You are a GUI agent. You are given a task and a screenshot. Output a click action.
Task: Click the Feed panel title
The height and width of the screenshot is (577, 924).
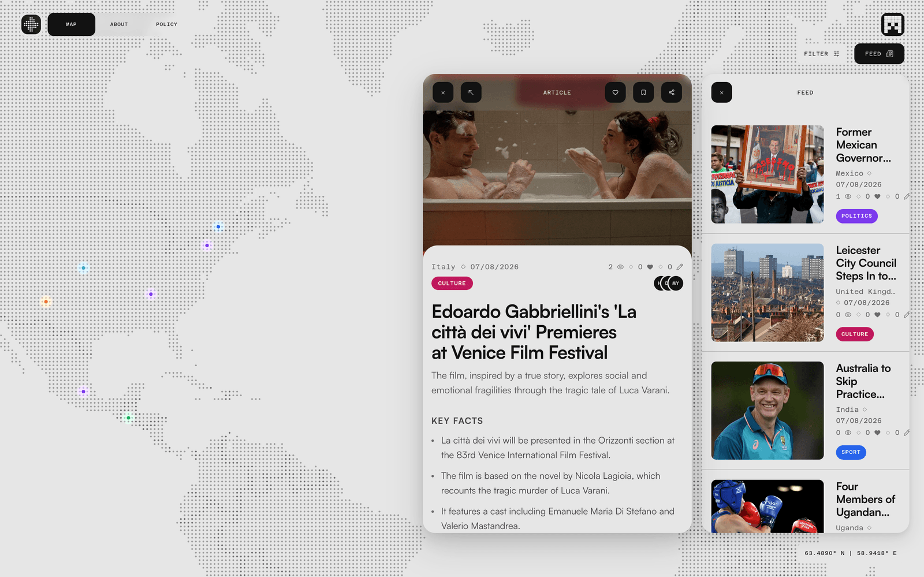click(x=805, y=92)
